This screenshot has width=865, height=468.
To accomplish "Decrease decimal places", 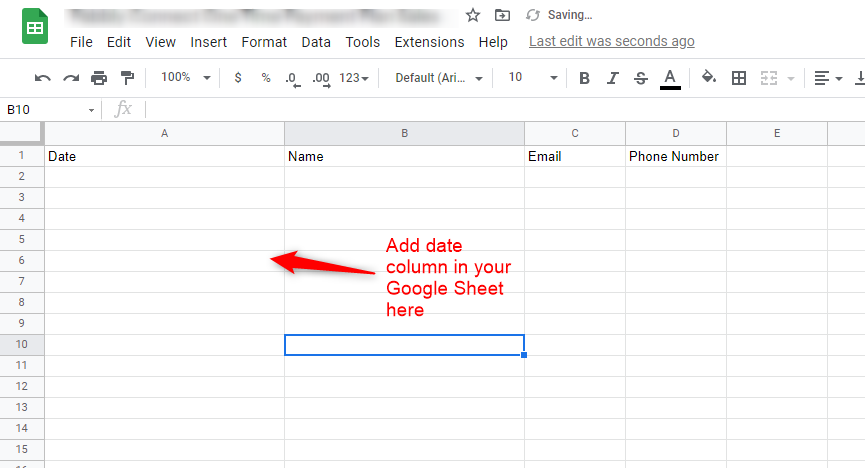I will pyautogui.click(x=292, y=78).
